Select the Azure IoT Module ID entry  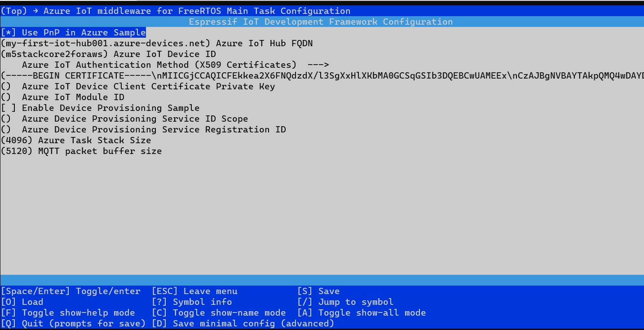62,97
